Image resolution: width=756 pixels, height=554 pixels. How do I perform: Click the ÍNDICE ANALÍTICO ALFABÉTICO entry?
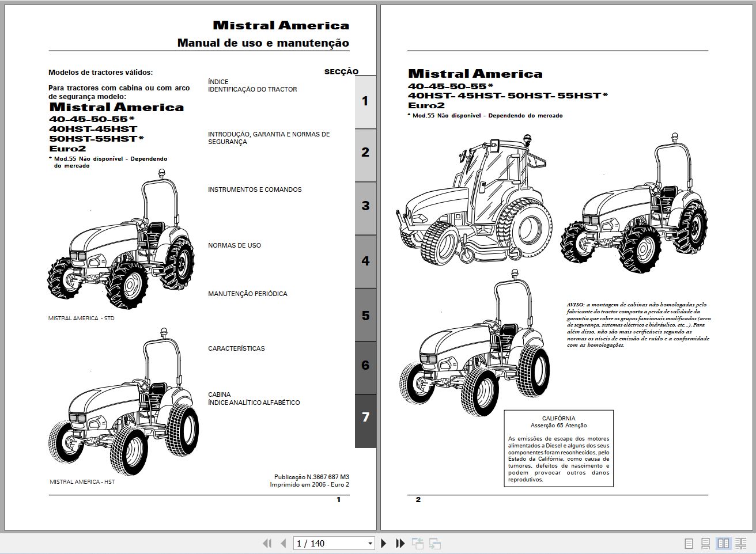point(254,403)
